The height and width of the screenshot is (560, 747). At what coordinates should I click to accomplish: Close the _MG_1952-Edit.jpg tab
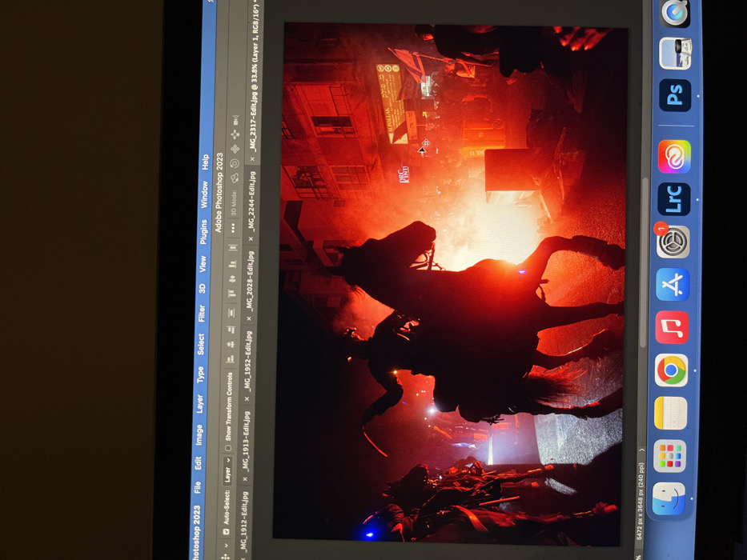247,398
